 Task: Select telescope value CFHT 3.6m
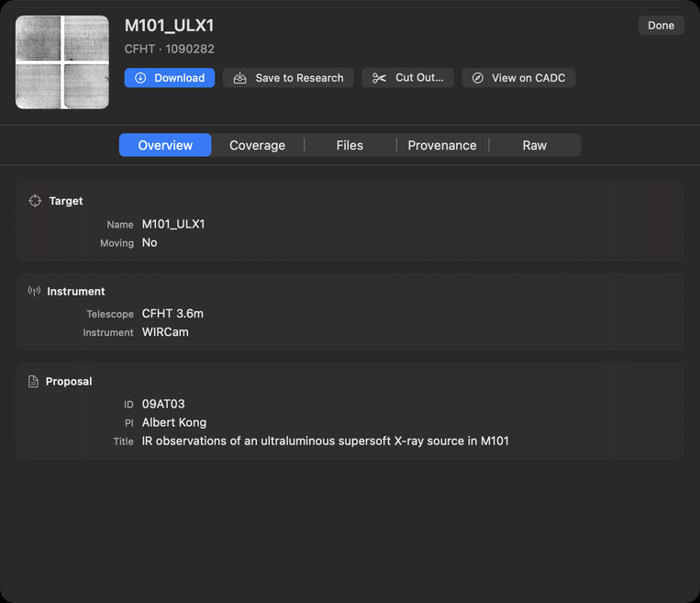pyautogui.click(x=172, y=314)
